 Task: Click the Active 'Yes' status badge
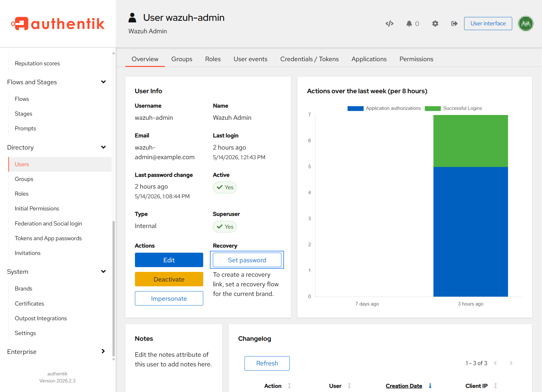coord(225,187)
